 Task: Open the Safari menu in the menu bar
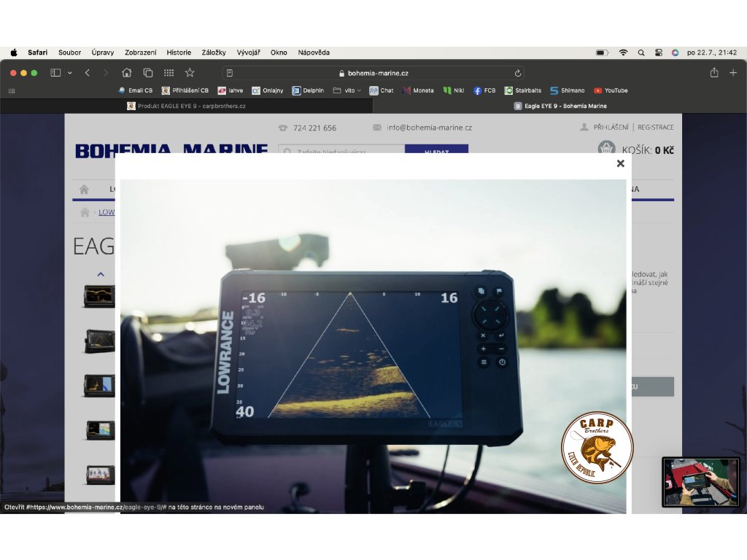[x=38, y=52]
